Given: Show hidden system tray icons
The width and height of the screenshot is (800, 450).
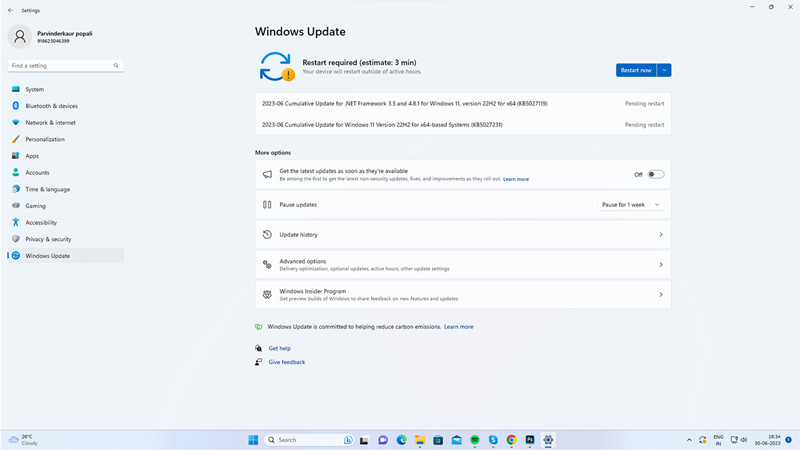Looking at the screenshot, I should click(x=689, y=440).
